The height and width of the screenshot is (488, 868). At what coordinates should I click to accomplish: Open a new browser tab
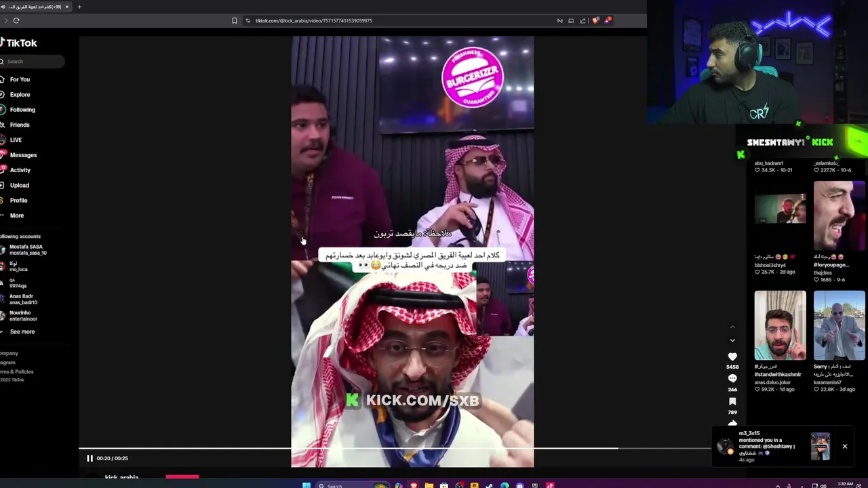[79, 7]
